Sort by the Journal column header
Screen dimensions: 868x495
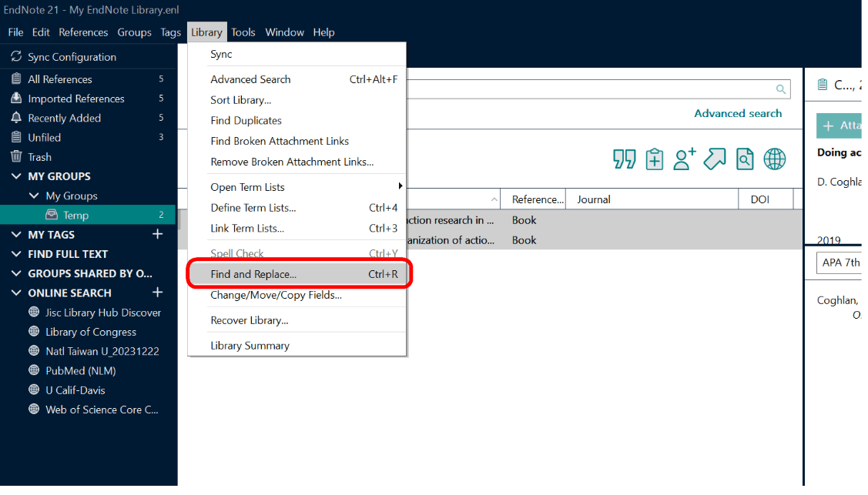coord(652,199)
